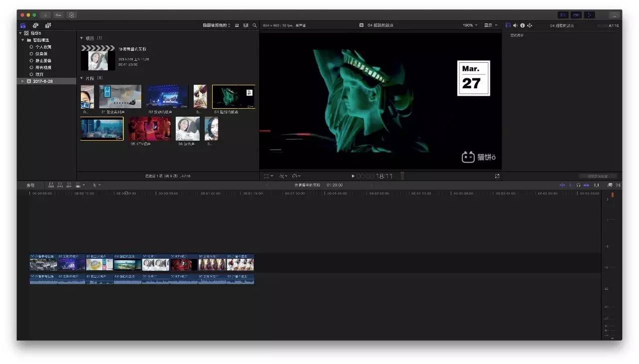The image size is (639, 364).
Task: Collapse the 智能精选 folder
Action: point(23,40)
